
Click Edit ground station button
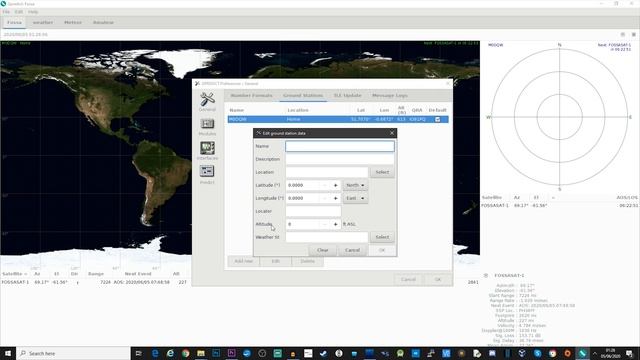276,261
